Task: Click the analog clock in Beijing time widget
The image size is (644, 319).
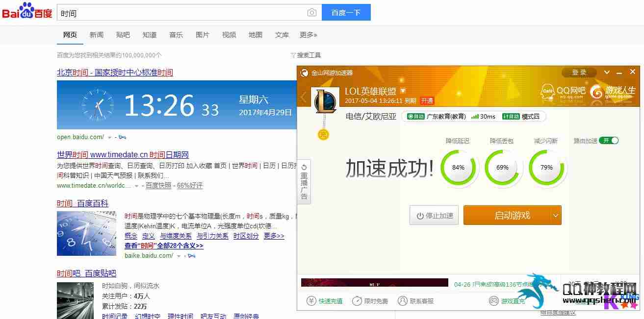Action: pos(97,105)
